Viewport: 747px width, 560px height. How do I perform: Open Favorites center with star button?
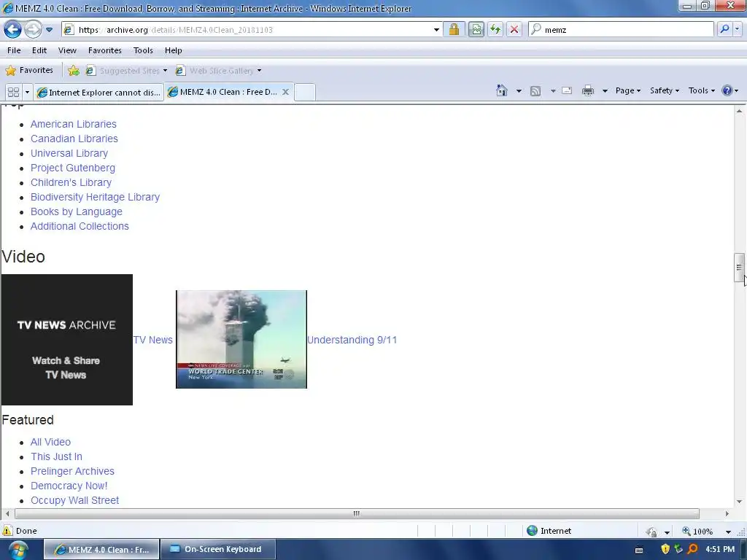tap(29, 71)
